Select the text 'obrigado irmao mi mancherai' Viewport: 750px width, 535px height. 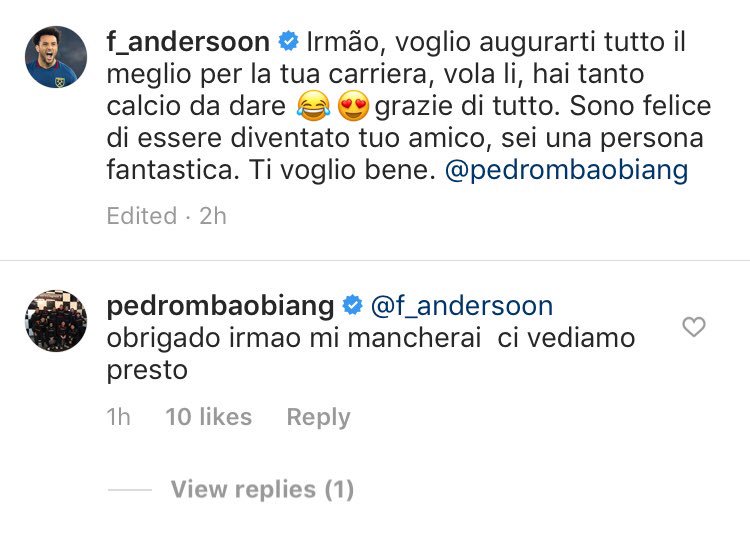[x=294, y=338]
